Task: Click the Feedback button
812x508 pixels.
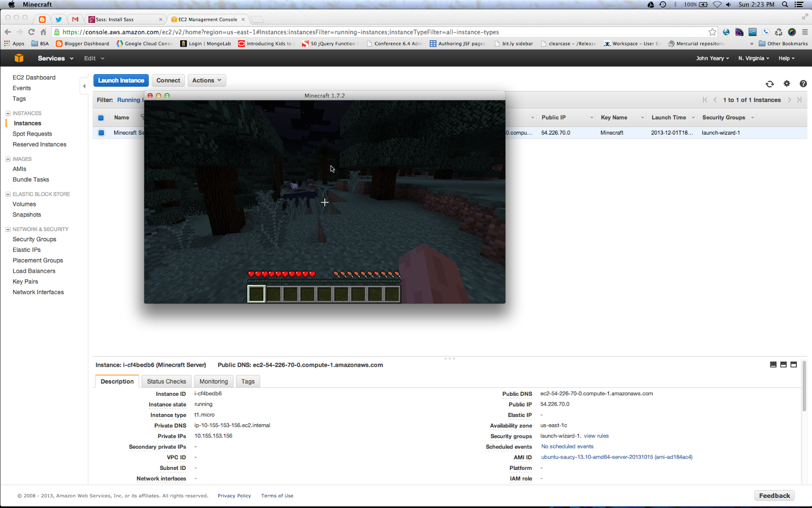Action: pos(774,496)
